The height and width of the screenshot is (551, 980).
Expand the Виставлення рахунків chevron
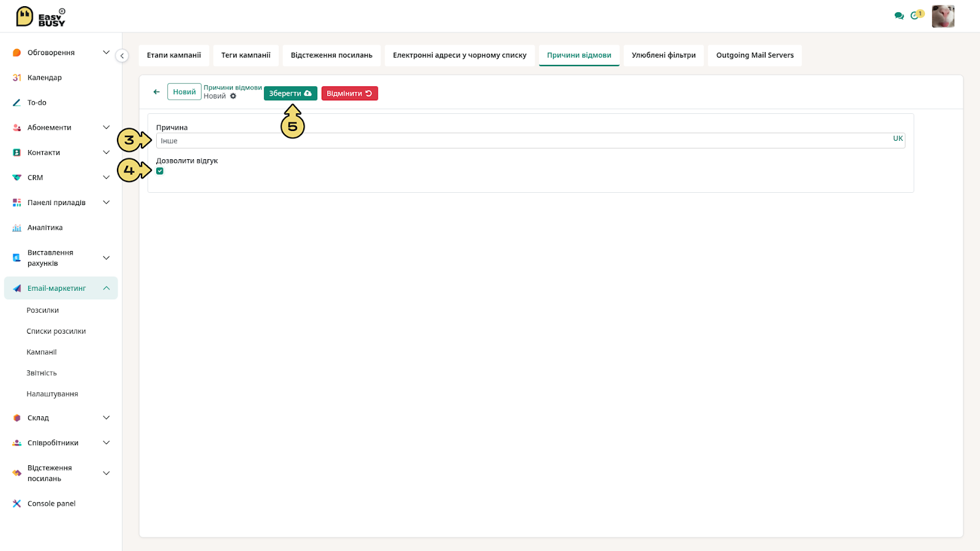click(x=106, y=258)
